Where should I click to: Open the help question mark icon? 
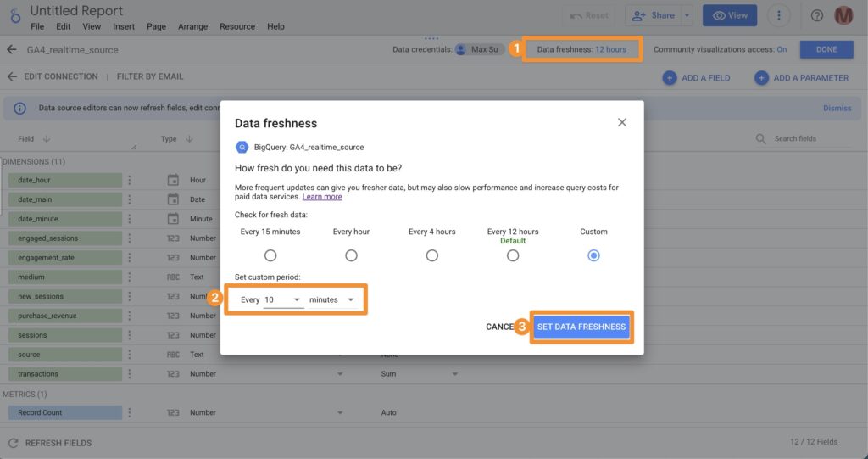[x=817, y=15]
